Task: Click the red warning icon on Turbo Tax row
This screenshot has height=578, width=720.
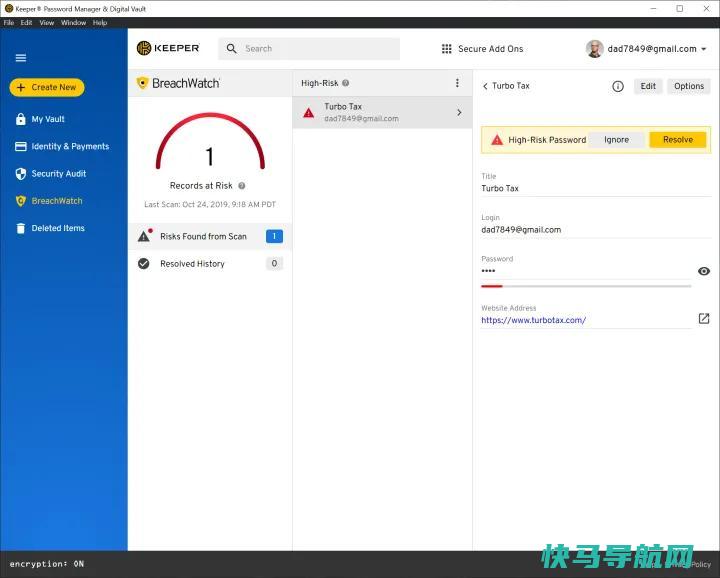Action: tap(309, 112)
